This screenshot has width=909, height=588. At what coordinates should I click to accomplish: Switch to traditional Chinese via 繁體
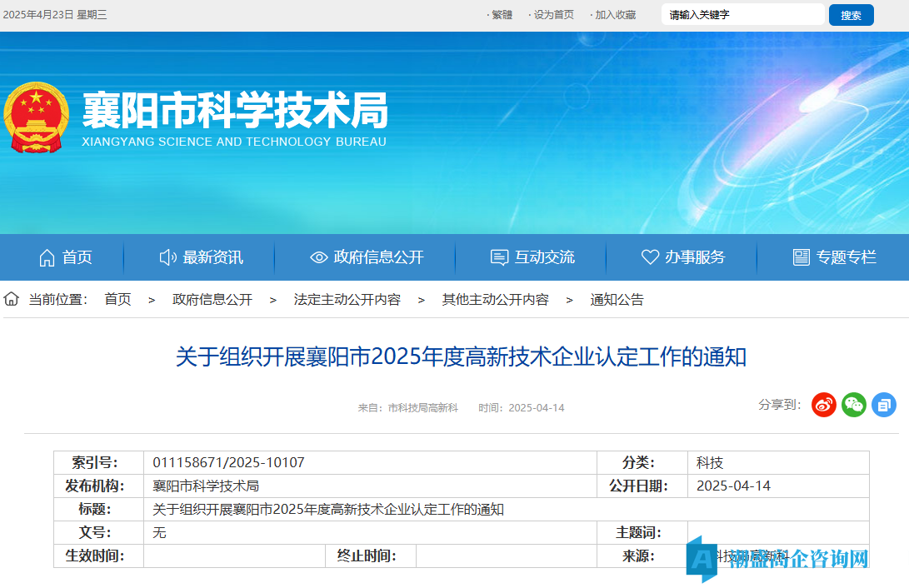pyautogui.click(x=502, y=15)
